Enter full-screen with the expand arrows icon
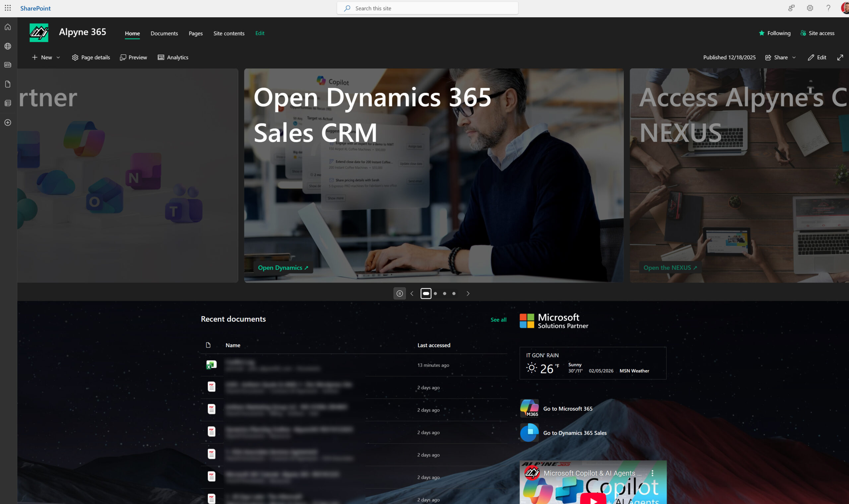The height and width of the screenshot is (504, 849). tap(840, 57)
